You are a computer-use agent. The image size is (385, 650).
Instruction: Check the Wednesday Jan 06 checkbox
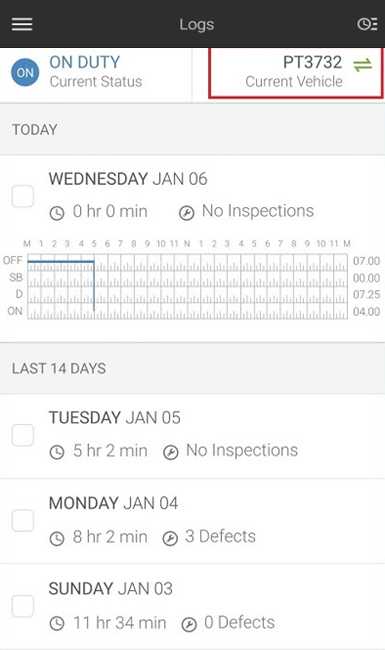tap(23, 196)
